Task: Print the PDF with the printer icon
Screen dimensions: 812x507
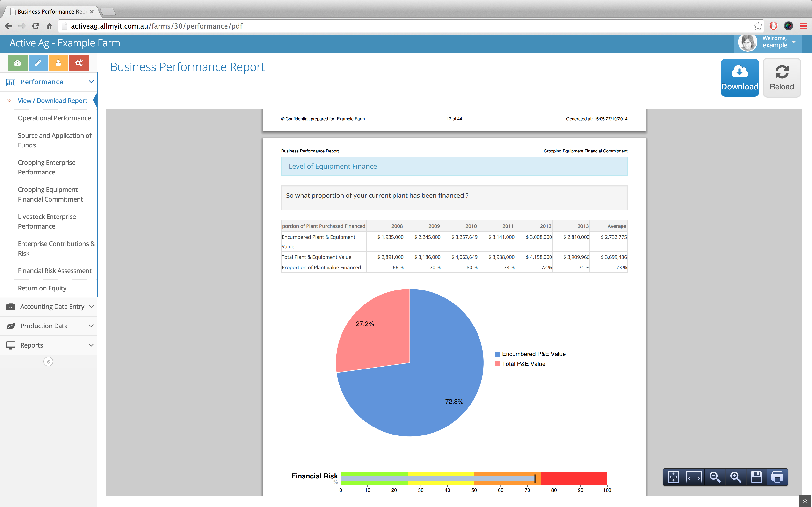Action: tap(777, 477)
